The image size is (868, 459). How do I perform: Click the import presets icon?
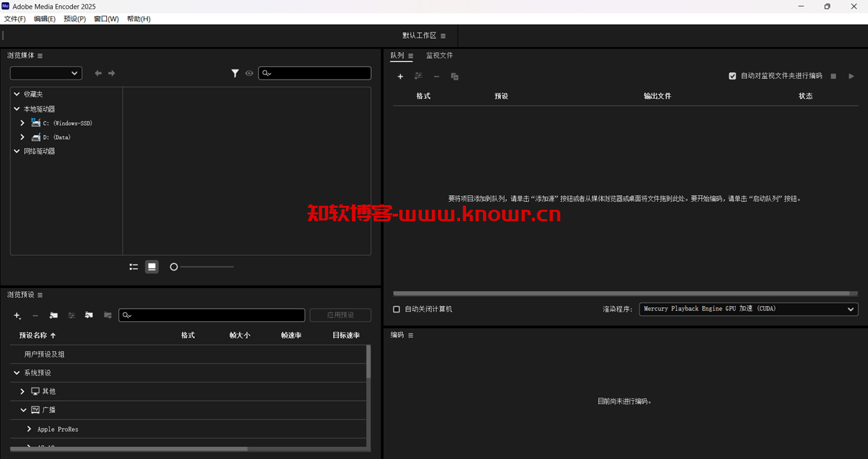(89, 315)
